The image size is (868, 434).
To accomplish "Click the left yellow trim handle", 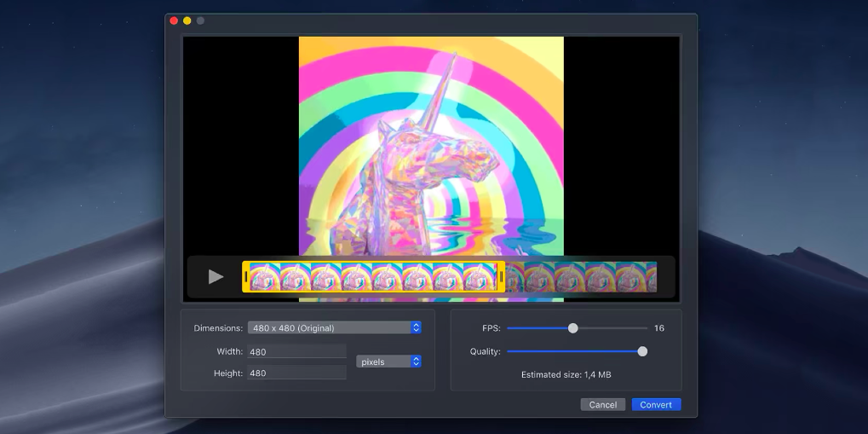I will pos(246,276).
